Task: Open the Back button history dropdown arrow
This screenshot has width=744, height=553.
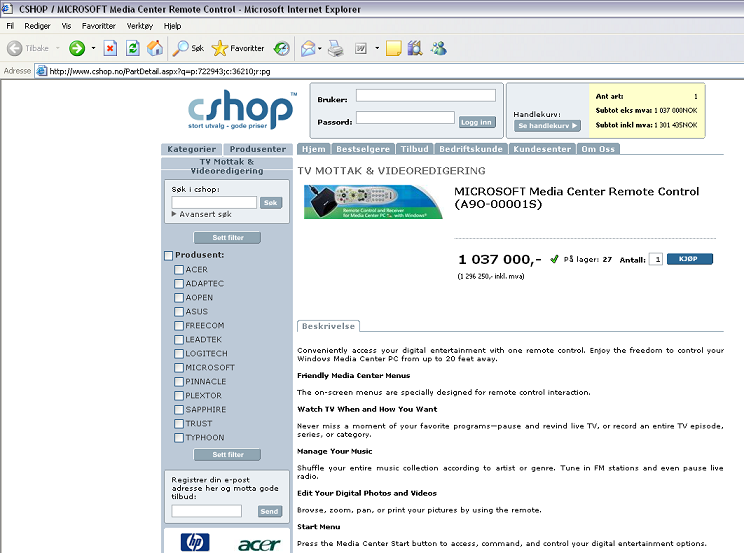Action: [57, 48]
